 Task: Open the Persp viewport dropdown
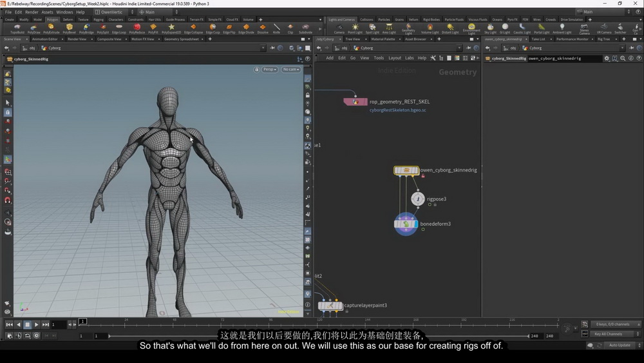click(270, 70)
